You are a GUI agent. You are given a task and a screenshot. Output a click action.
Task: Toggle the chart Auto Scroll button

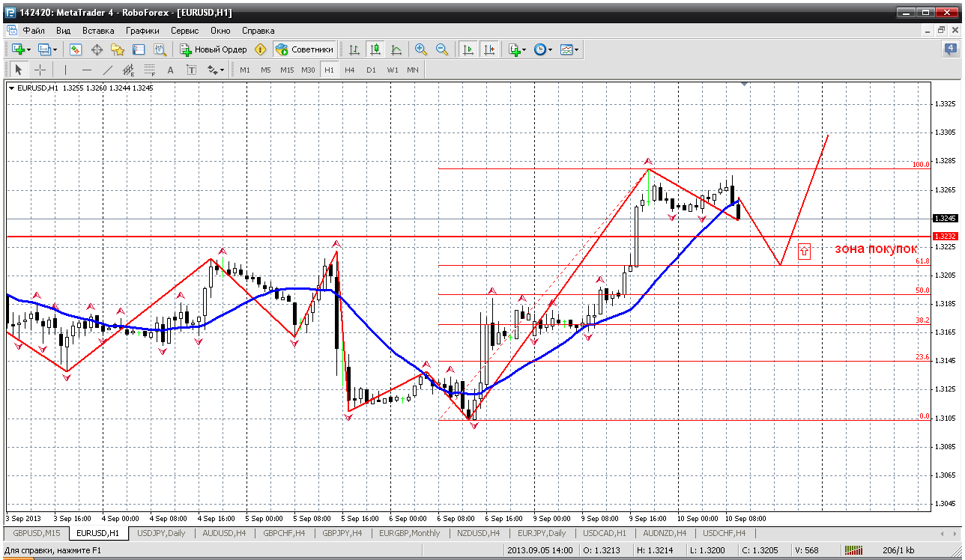(468, 49)
